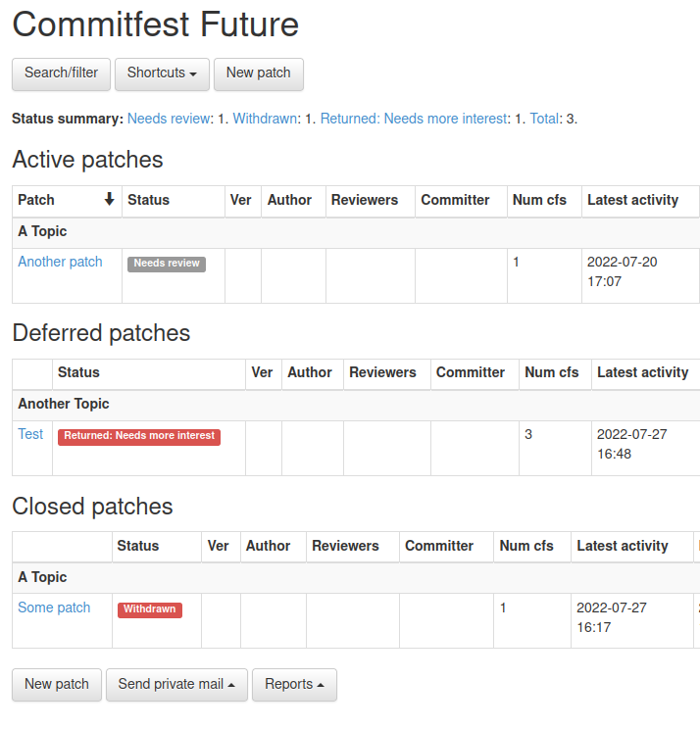Click the gray Needs review badge
Image resolution: width=700 pixels, height=729 pixels.
[167, 263]
